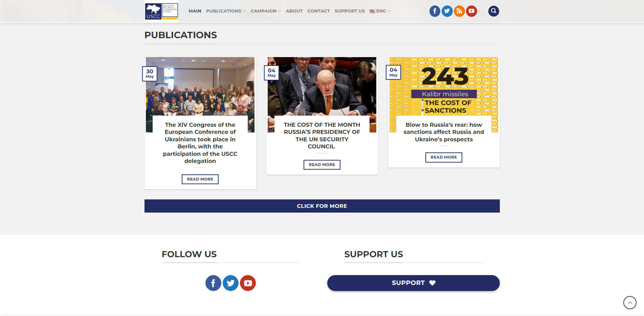Click the Support heart button
Viewport: 644px width, 316px height.
[414, 283]
